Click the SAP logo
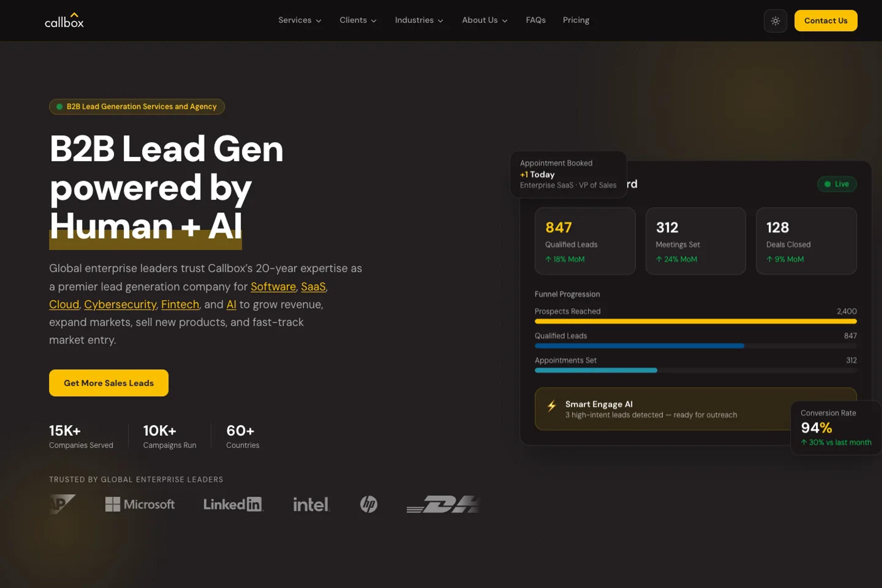 (x=62, y=504)
